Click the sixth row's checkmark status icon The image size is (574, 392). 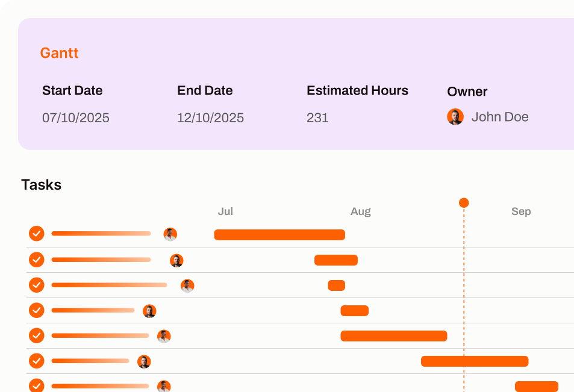click(36, 361)
